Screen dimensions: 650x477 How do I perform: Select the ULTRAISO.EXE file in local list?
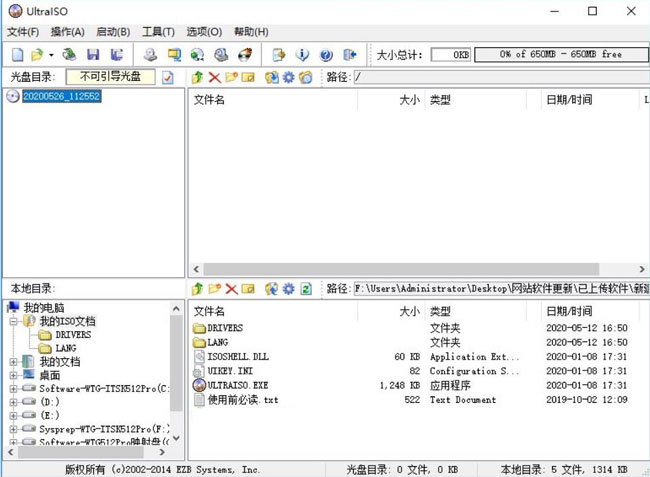point(238,385)
